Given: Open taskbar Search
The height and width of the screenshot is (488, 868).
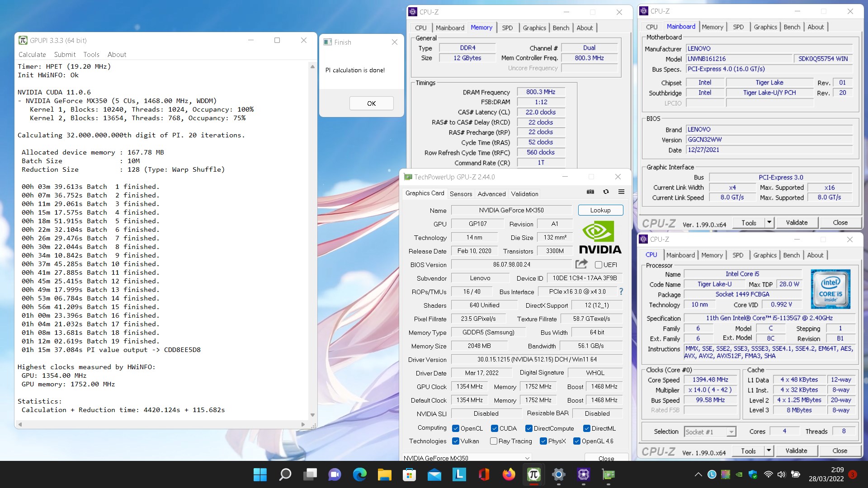Looking at the screenshot, I should pos(285,474).
